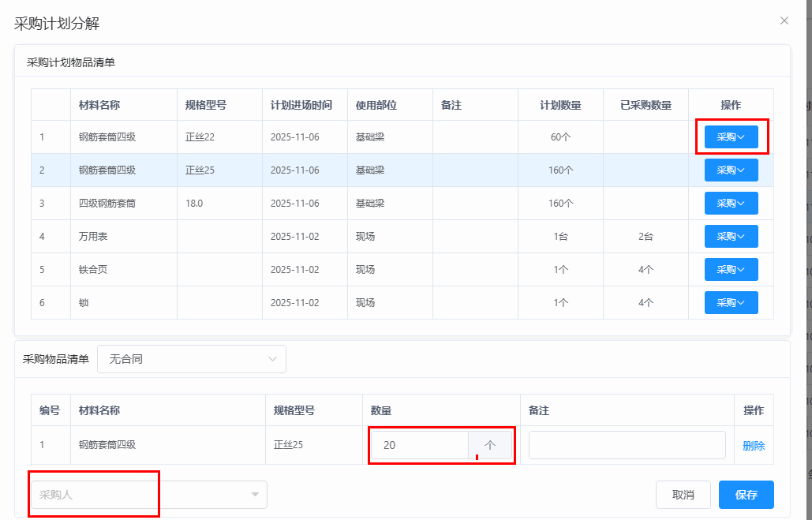This screenshot has width=812, height=520.
Task: Open 采购 dropdown for row 1 正丝22
Action: [x=731, y=137]
